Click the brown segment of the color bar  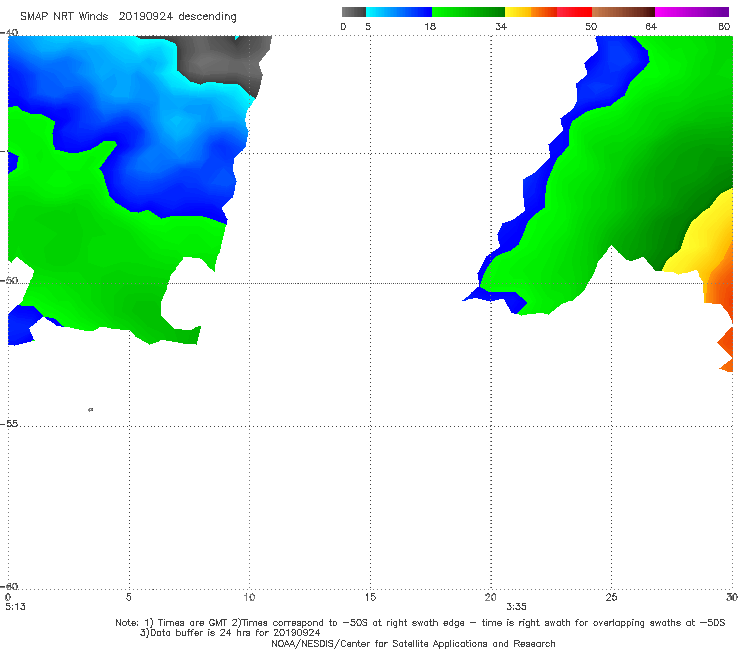click(623, 12)
